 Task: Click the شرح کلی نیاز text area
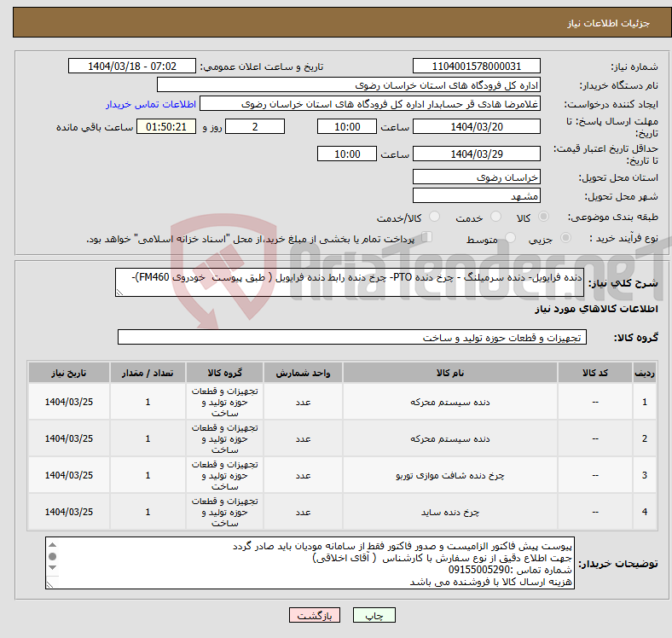[x=350, y=282]
